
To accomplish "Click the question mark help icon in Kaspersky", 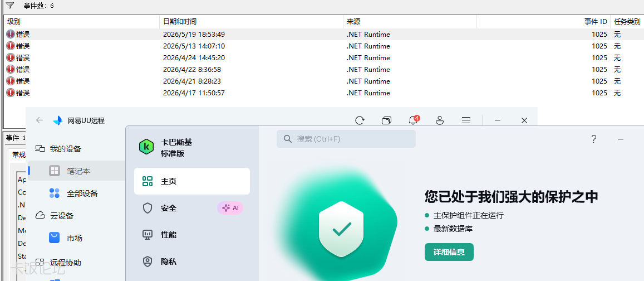I will tap(594, 139).
